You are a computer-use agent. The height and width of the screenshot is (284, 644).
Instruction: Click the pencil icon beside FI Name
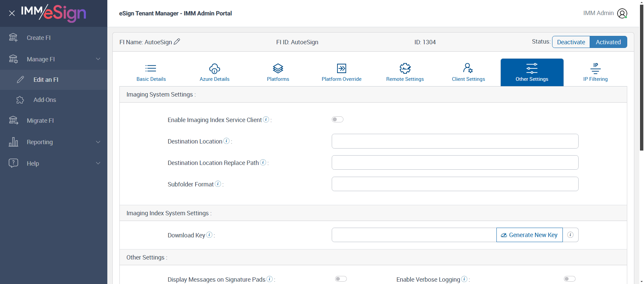(x=177, y=42)
